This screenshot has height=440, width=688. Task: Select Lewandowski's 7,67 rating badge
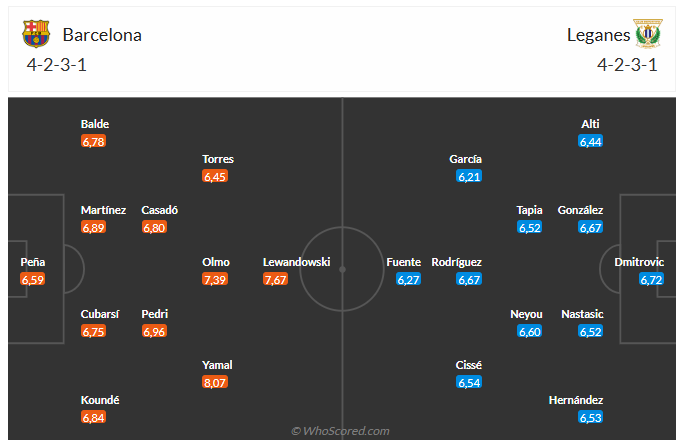276,279
